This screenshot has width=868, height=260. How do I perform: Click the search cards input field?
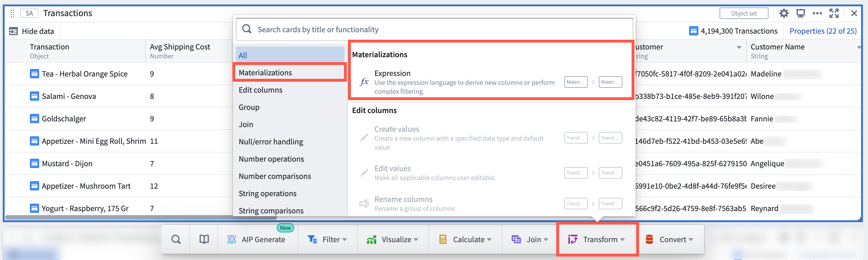click(x=434, y=30)
